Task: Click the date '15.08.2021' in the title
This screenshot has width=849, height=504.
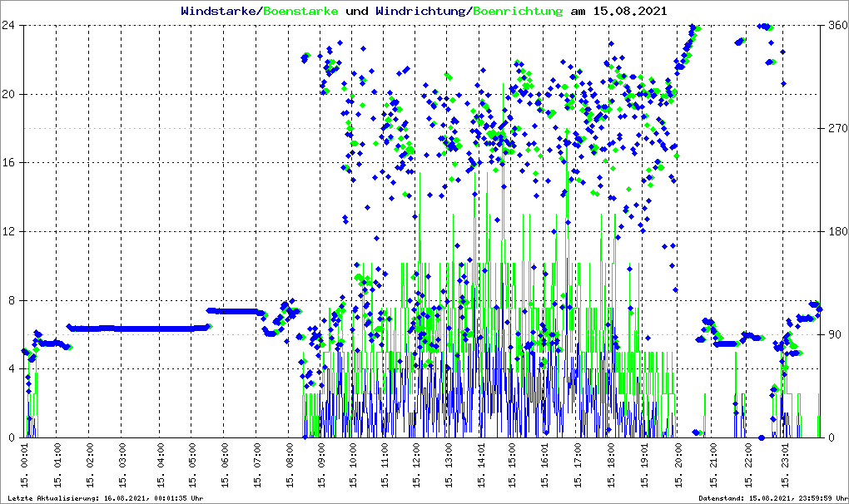Action: click(630, 11)
